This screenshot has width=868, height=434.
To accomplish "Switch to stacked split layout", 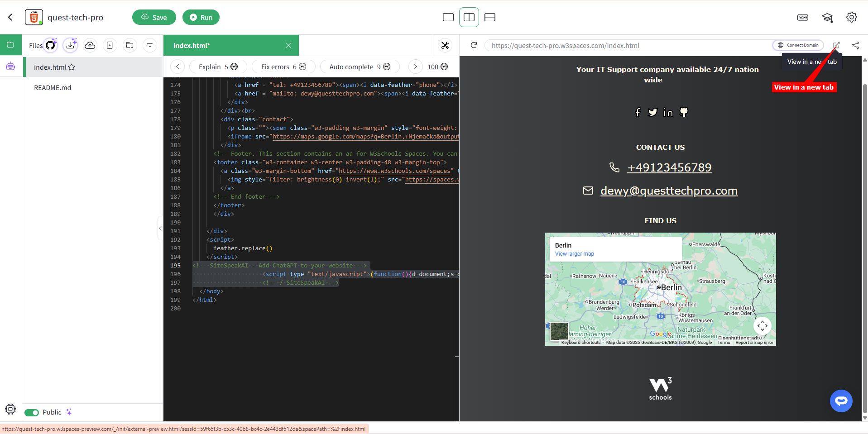I will (490, 17).
